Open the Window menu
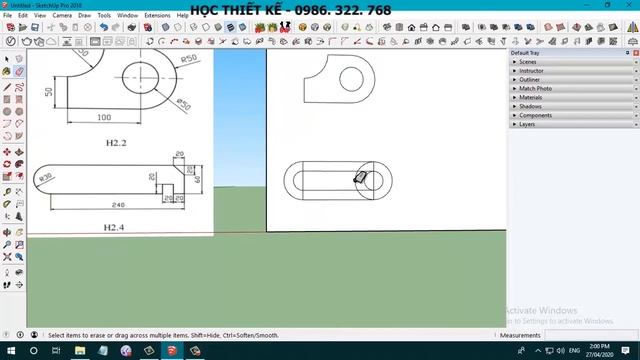 pyautogui.click(x=127, y=16)
